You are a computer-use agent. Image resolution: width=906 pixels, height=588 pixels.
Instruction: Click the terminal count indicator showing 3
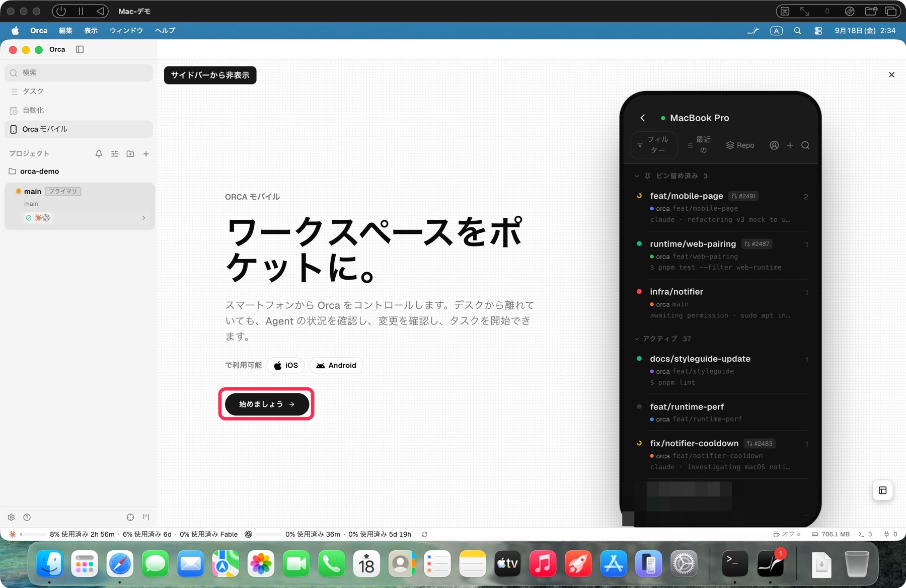click(x=865, y=534)
